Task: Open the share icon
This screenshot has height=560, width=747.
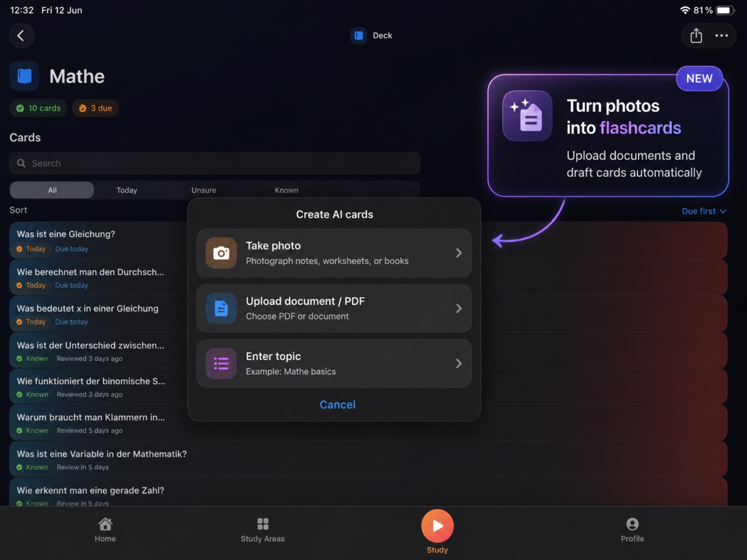Action: (x=696, y=35)
